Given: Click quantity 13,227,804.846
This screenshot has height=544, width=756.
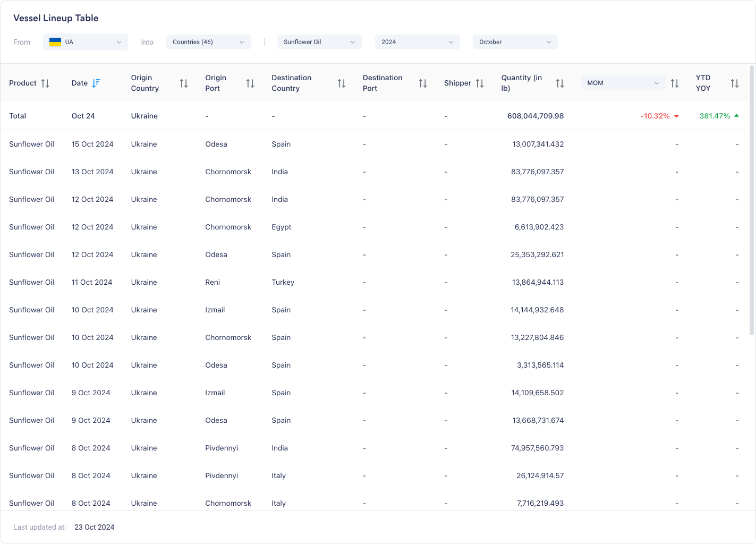Looking at the screenshot, I should [537, 337].
